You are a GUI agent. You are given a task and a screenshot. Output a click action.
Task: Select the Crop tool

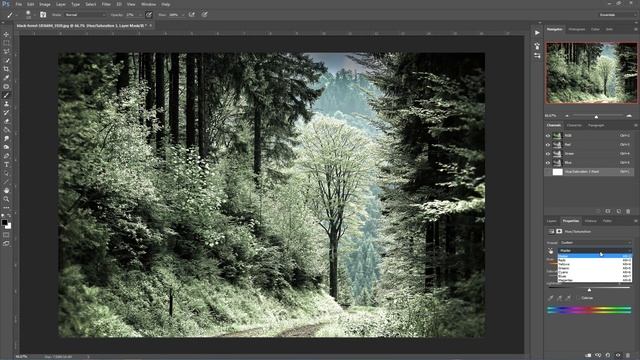[6, 69]
